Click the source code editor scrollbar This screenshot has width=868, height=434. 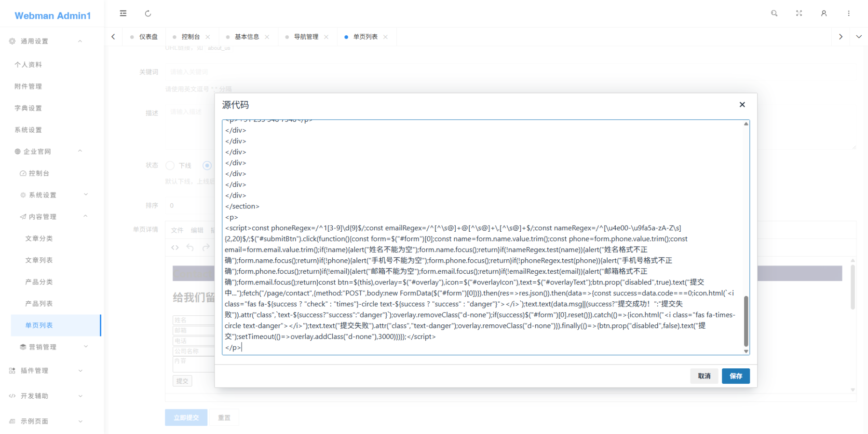pos(746,321)
